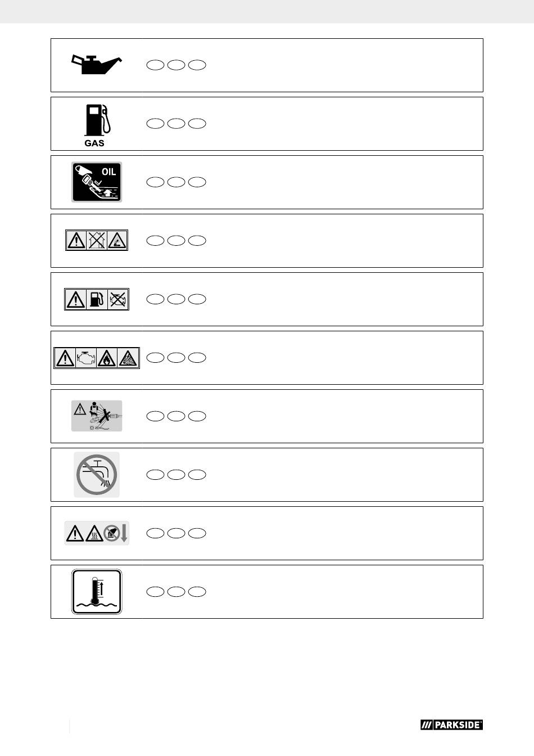Click the do-not-spray-people-or-animals pictogram
This screenshot has width=534, height=756.
(97, 416)
